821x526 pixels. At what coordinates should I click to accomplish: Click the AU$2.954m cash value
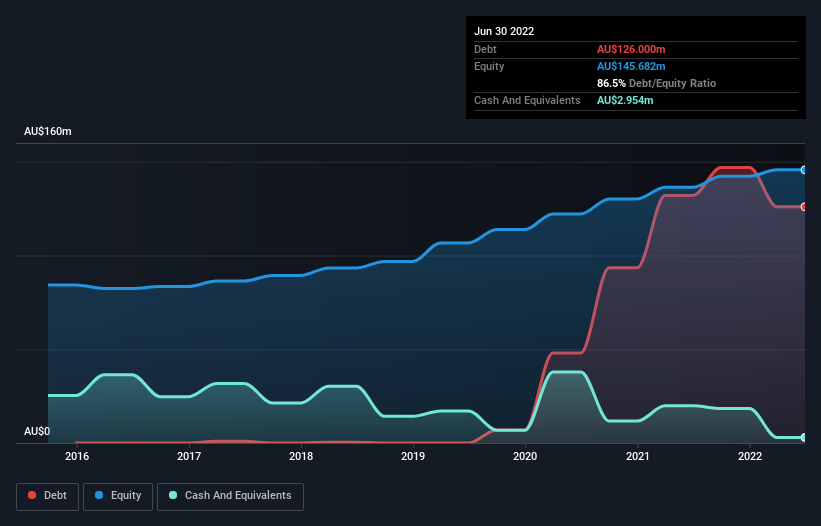coord(625,100)
